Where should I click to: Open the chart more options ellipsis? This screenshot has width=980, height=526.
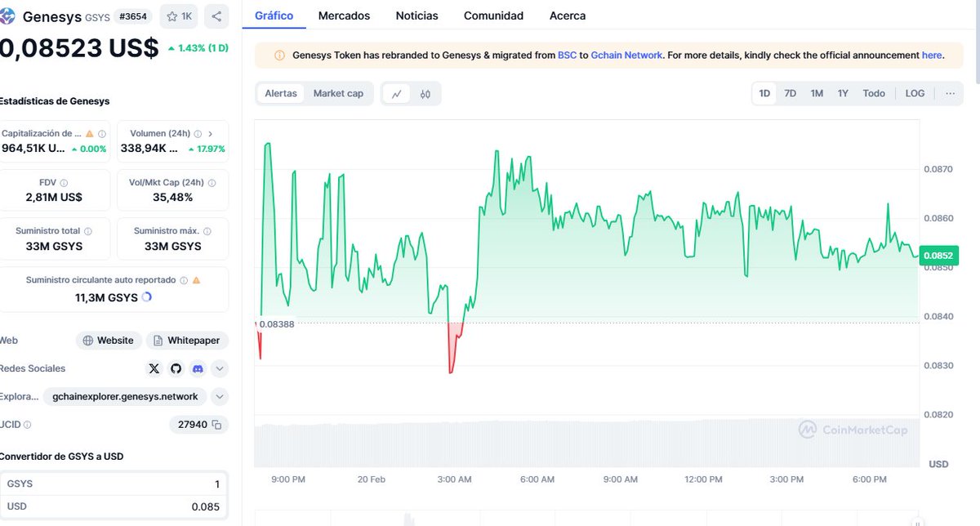pyautogui.click(x=950, y=93)
